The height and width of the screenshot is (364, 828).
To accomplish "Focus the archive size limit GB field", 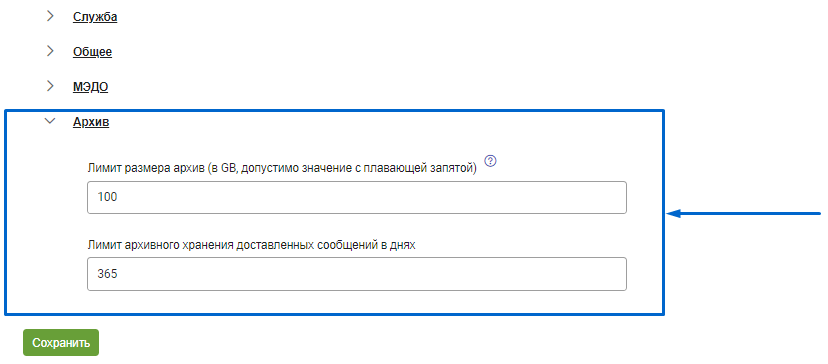I will point(357,198).
